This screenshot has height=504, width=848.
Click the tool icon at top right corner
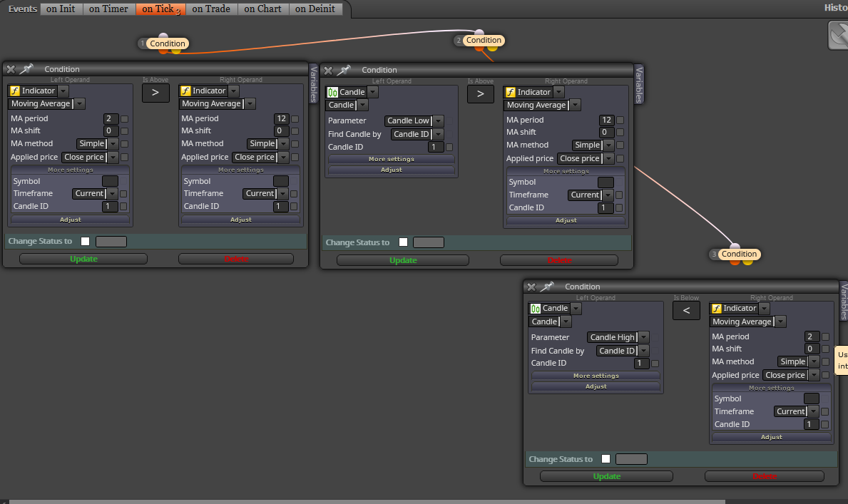click(x=839, y=35)
